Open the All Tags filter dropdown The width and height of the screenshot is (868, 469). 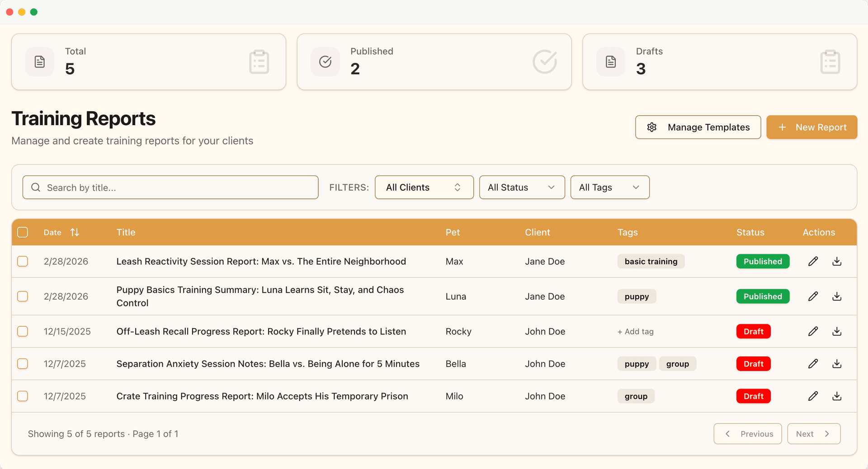(609, 188)
